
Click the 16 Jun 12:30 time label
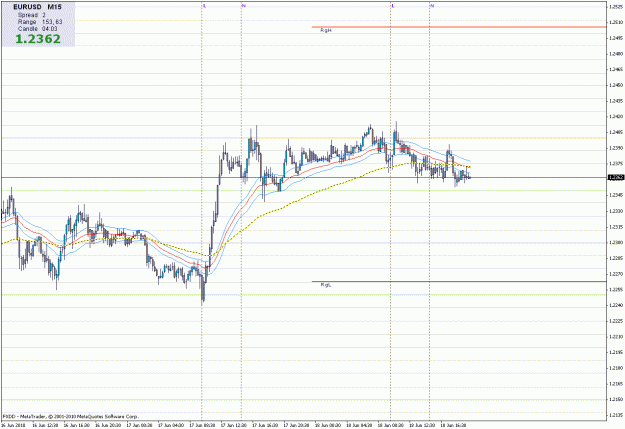45,425
